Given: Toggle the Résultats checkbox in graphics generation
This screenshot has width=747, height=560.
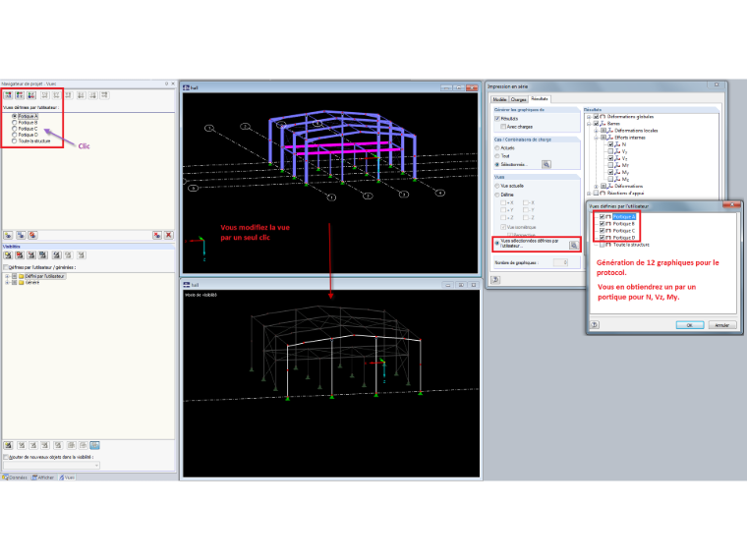Looking at the screenshot, I should click(x=497, y=119).
